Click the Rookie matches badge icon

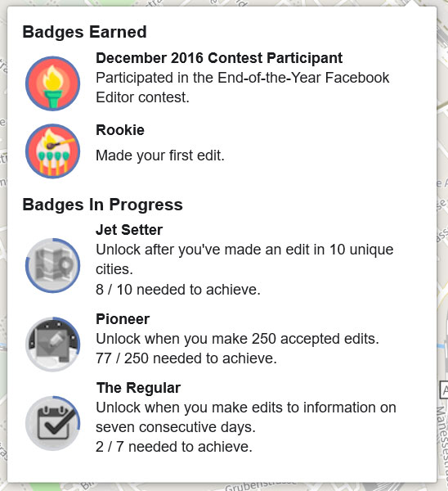tap(52, 151)
